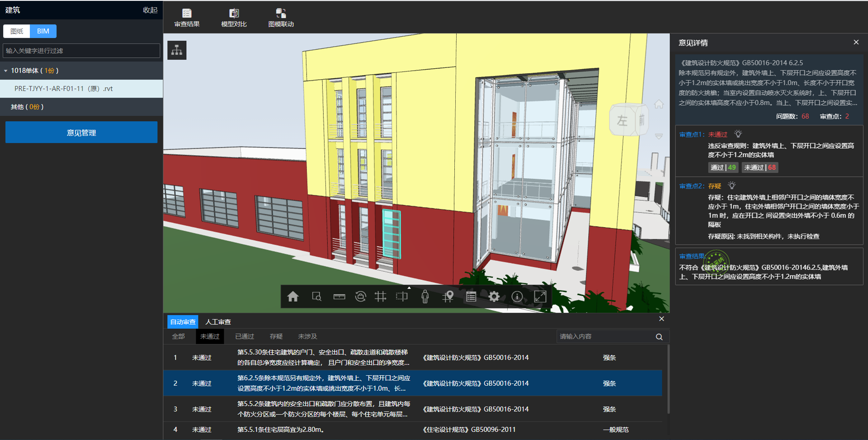Screen dimensions: 868x440
Task: Expand the viewer toolbar's small up arrow
Action: (409, 288)
